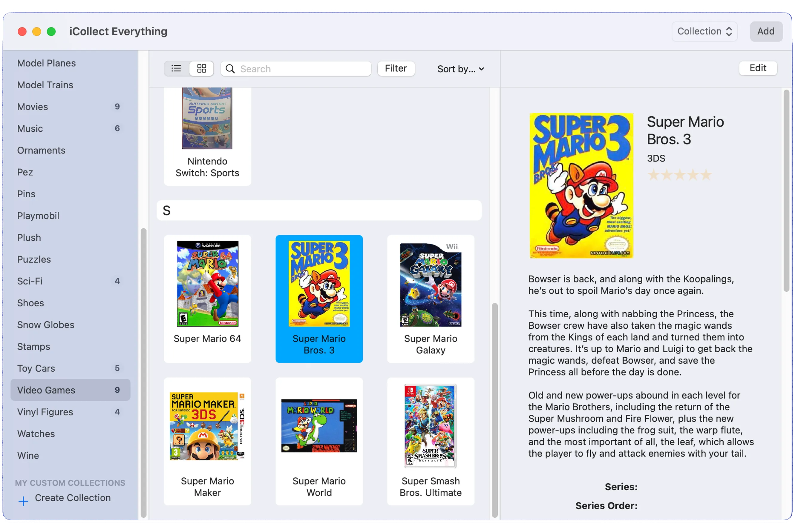The height and width of the screenshot is (532, 795).
Task: Open the Vinyl Figures collection
Action: coord(45,412)
